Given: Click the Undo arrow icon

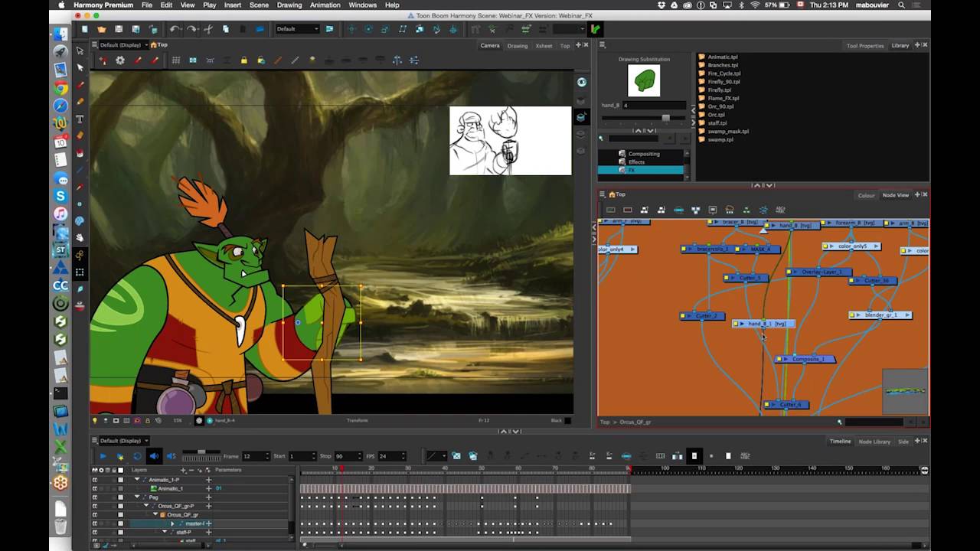Looking at the screenshot, I should point(175,29).
